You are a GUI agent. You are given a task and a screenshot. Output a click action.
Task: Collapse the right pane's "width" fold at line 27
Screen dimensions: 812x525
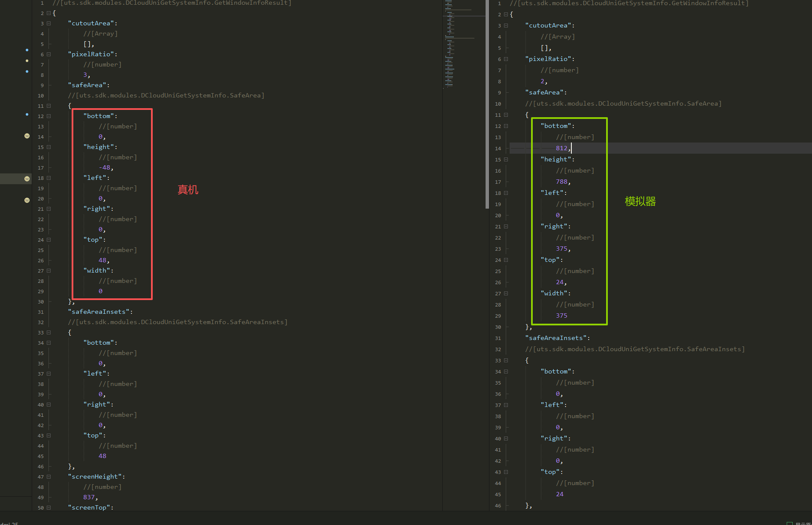click(506, 294)
